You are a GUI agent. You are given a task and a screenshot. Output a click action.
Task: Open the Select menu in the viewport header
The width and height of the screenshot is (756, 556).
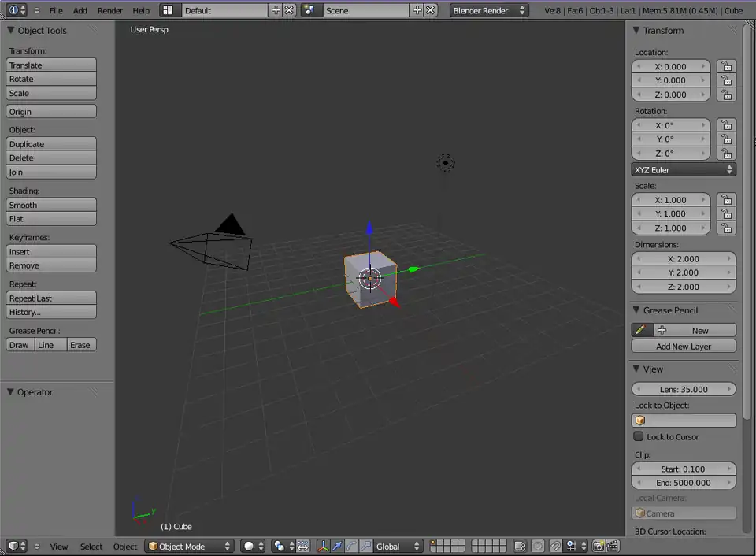[x=91, y=547]
